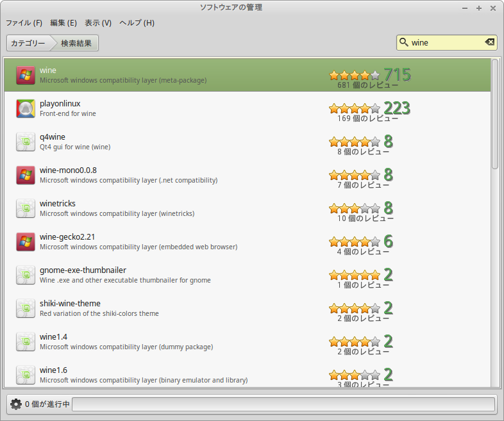Click the wine package icon
Image resolution: width=504 pixels, height=421 pixels.
coord(26,76)
